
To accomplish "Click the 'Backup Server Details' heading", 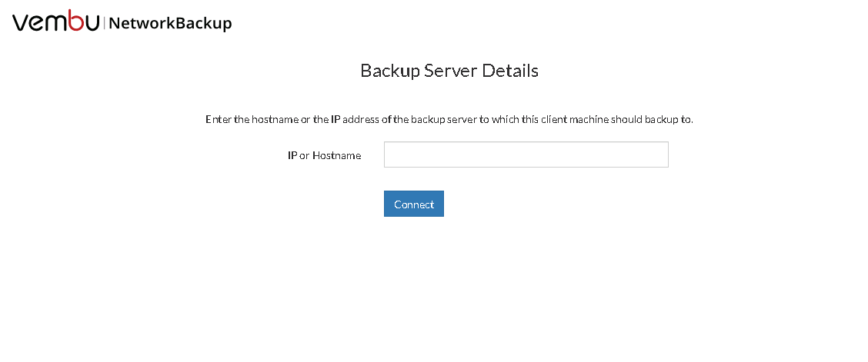I will [449, 71].
